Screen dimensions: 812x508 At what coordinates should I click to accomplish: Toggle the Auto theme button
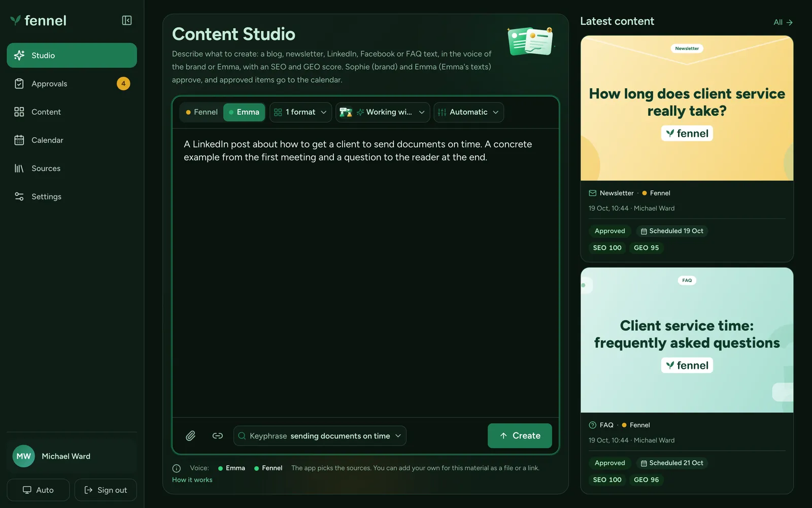pyautogui.click(x=38, y=490)
